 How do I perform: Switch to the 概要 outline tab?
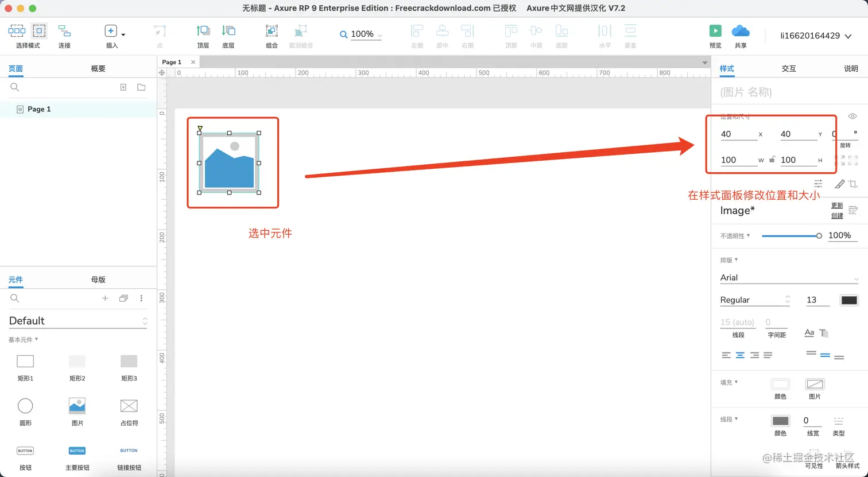[98, 69]
